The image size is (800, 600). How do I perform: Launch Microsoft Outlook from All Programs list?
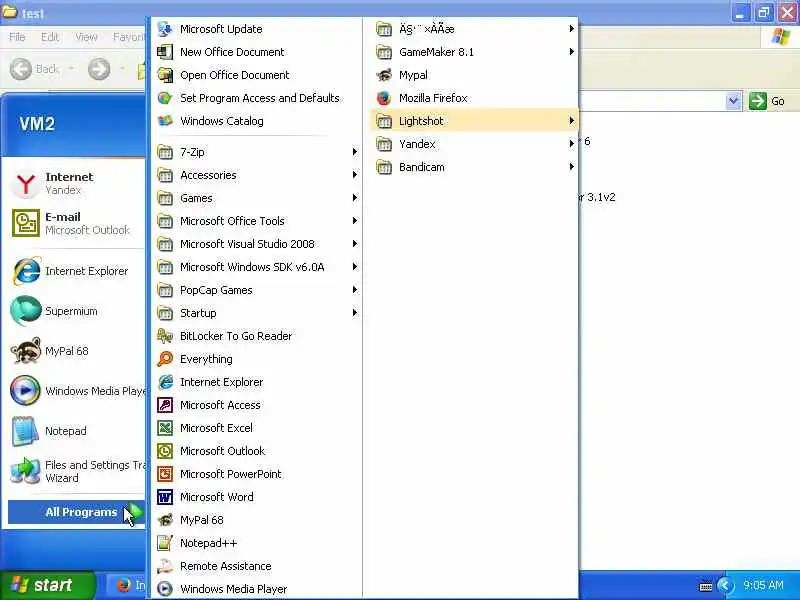[257, 451]
